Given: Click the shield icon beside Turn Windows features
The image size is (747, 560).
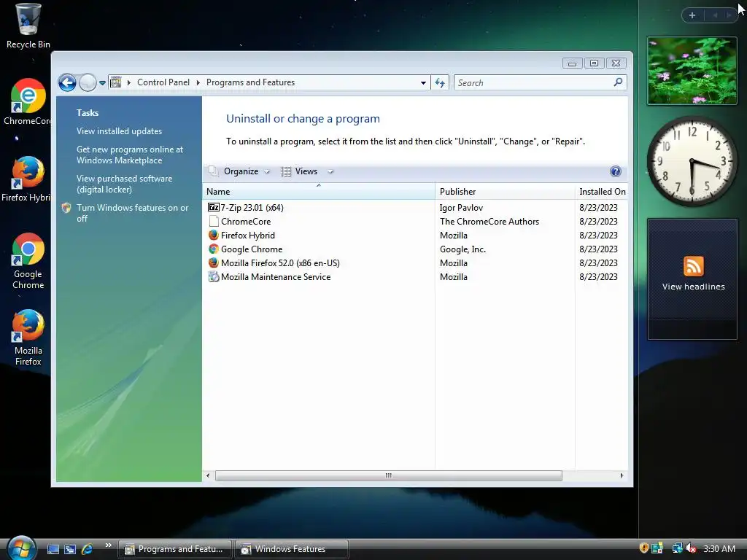Looking at the screenshot, I should pos(66,208).
